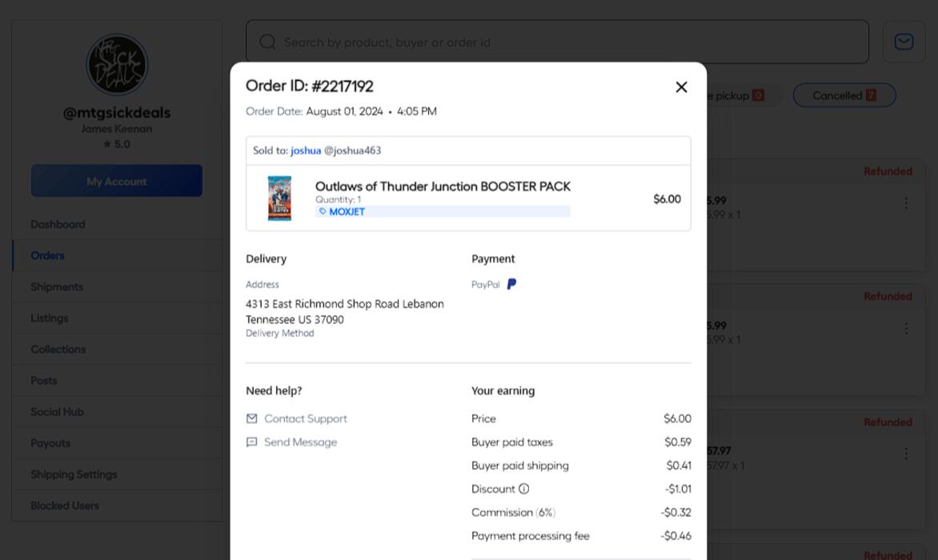Click the Discount info icon

point(524,489)
